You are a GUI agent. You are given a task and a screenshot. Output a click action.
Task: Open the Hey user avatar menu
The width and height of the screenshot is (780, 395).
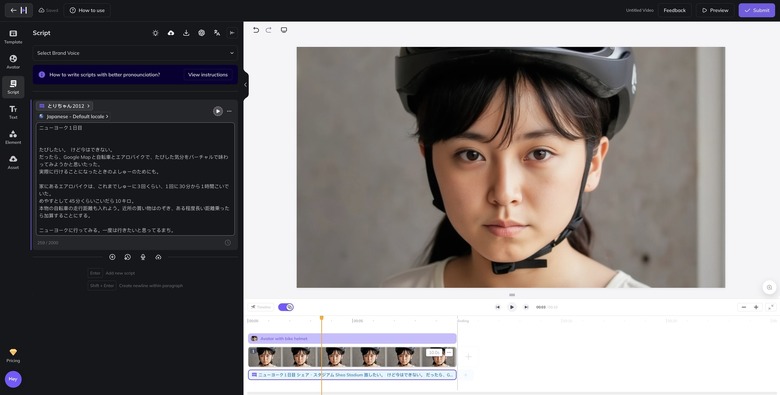(x=13, y=379)
